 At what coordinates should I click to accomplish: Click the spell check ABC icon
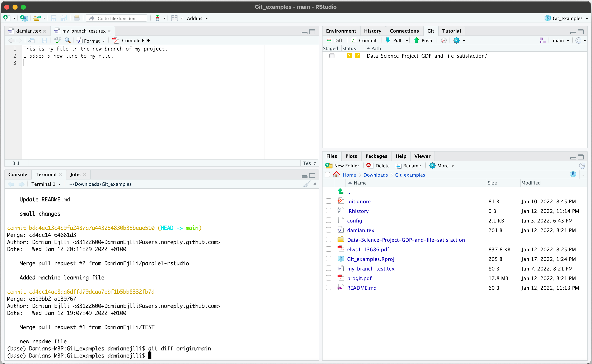[57, 40]
